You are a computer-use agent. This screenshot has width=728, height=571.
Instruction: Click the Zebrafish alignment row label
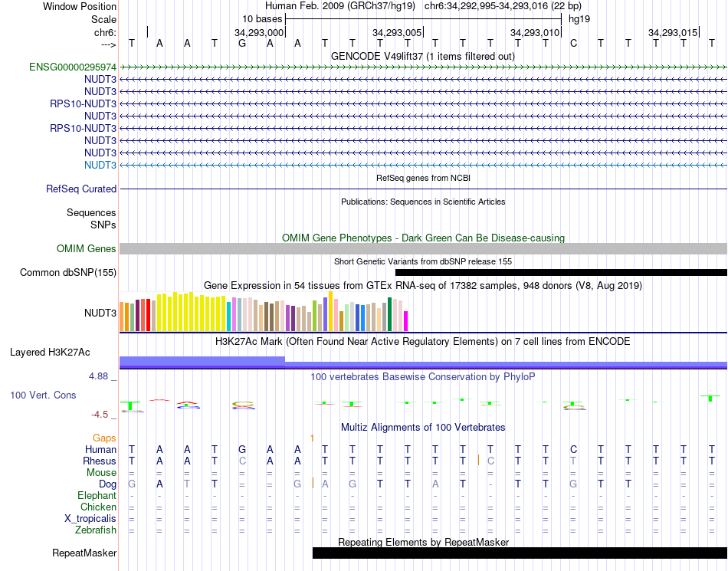click(x=96, y=530)
